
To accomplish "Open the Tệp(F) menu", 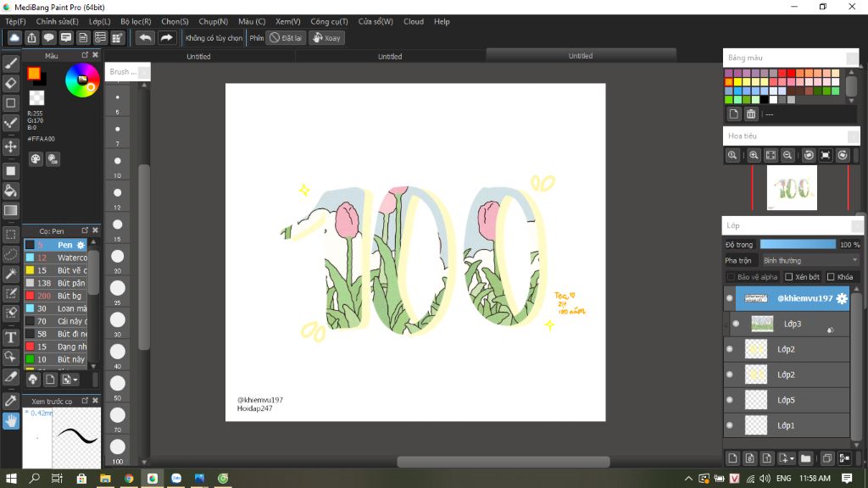I will point(15,21).
